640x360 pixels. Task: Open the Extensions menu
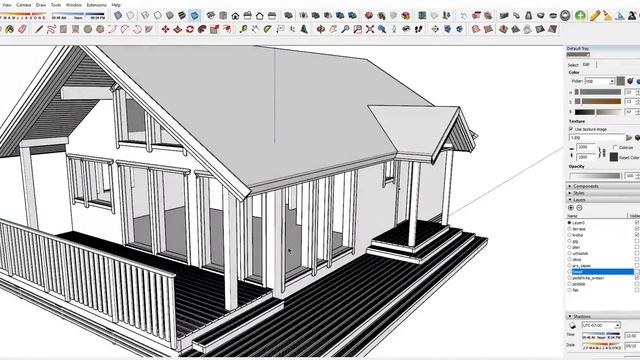pos(96,5)
